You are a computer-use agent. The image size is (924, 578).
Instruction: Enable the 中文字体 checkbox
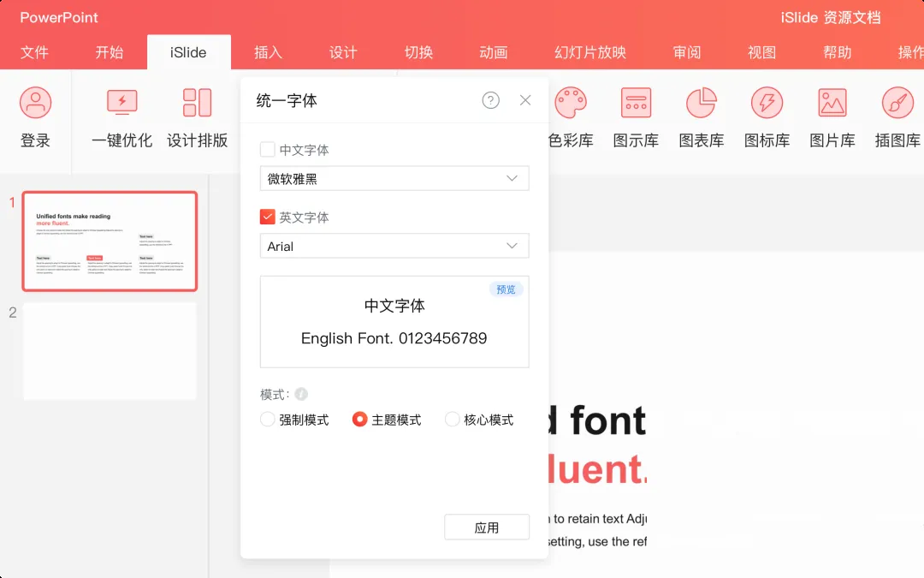(x=268, y=149)
